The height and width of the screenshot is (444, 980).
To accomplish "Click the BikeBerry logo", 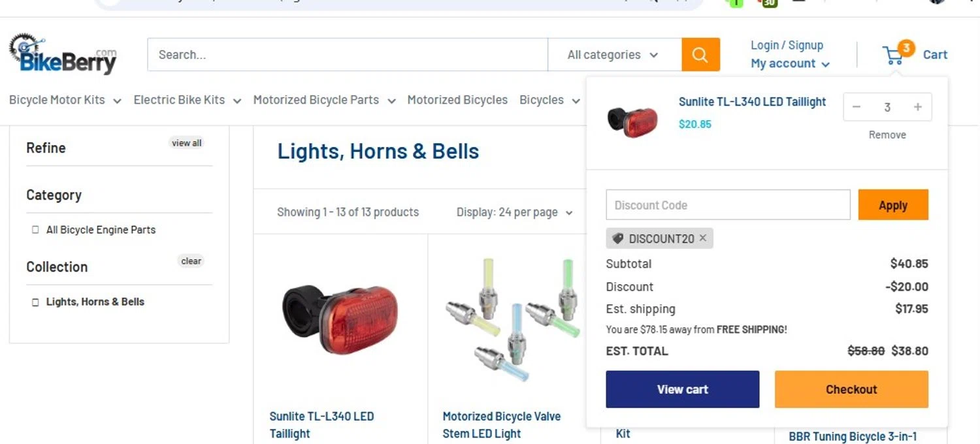I will [63, 54].
